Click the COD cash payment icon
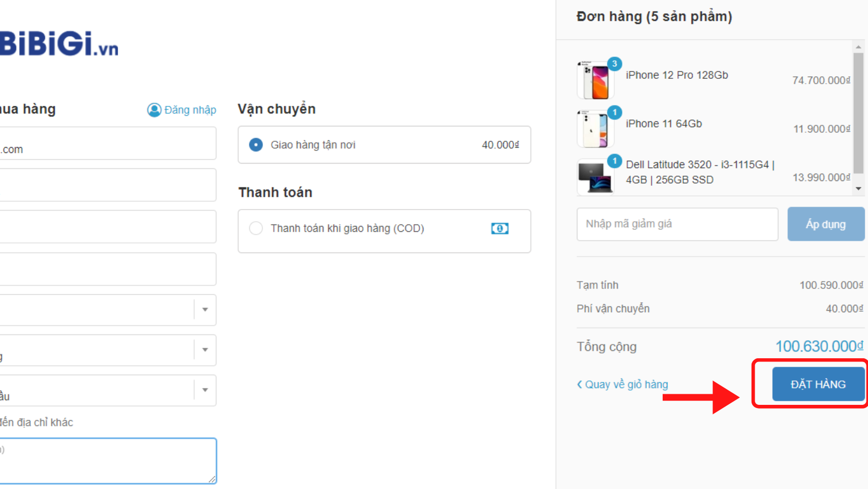868x489 pixels. click(500, 228)
